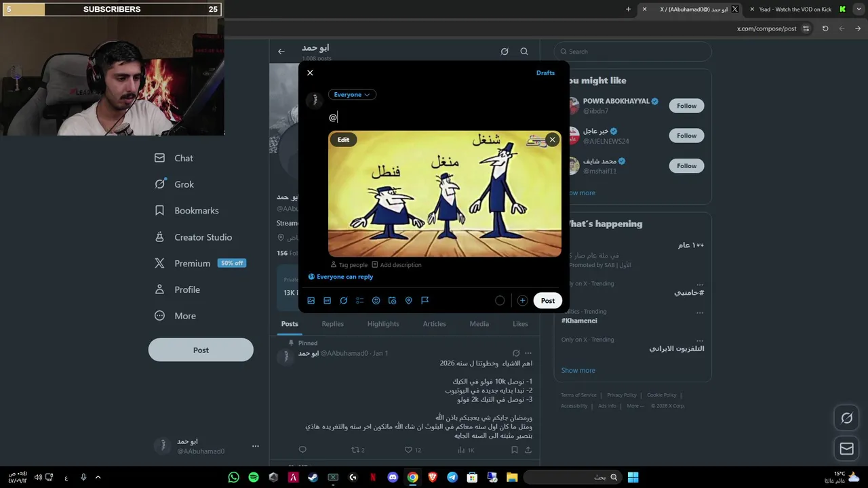
Task: Edit the attached cartoon image
Action: [344, 140]
